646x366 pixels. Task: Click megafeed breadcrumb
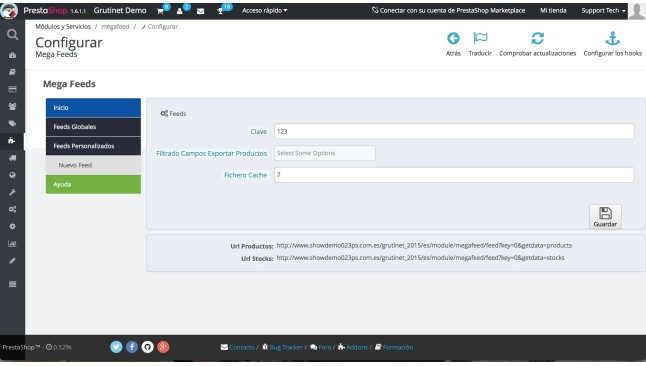pos(115,26)
